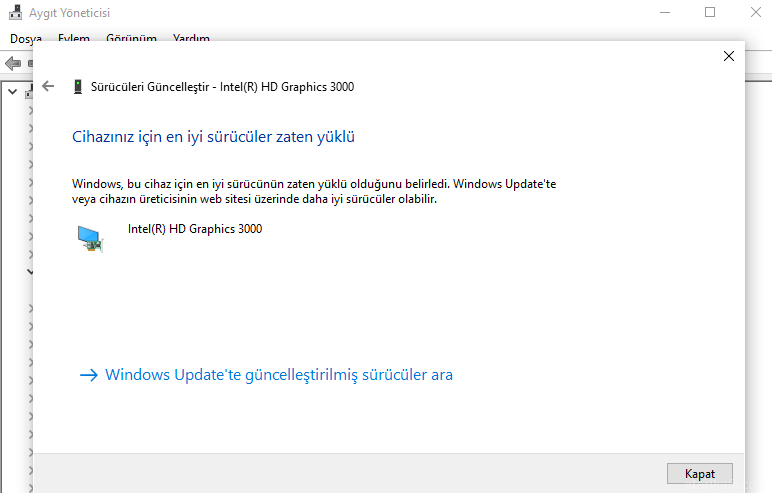
Task: Click the Back toolbar arrow in Aygıt Yöneticisi
Action: (x=13, y=63)
